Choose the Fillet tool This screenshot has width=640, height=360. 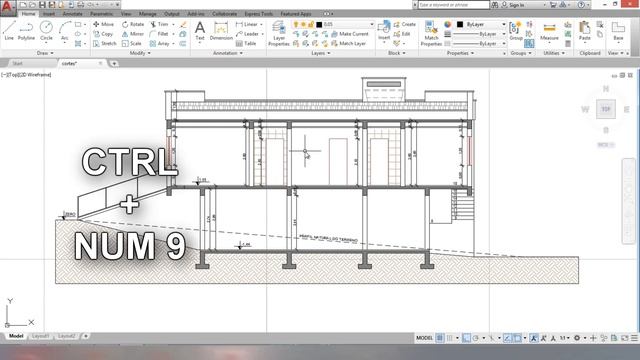pos(160,34)
